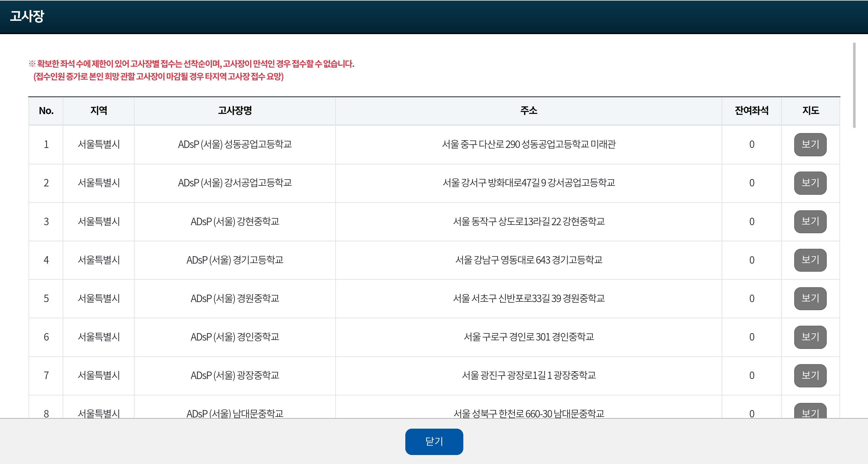Click address 서울 강남구 영동대로 643
Viewport: 868px width, 464px height.
(528, 260)
